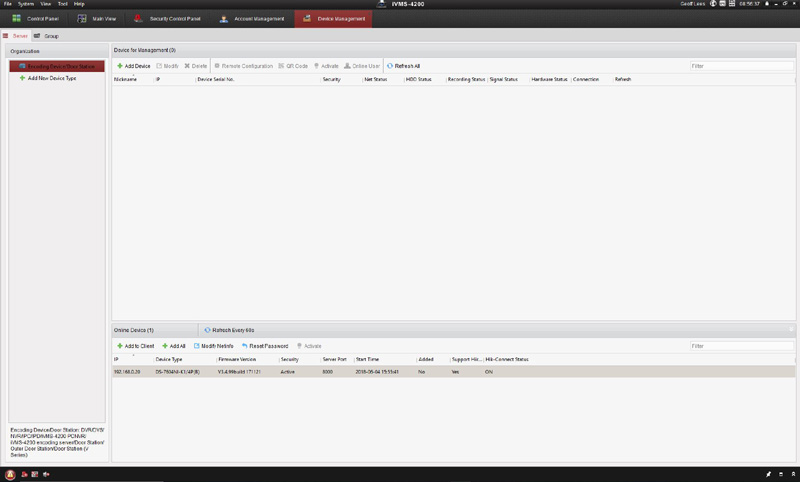The width and height of the screenshot is (800, 482).
Task: Select the 192.168.0.39 online device row
Action: (x=400, y=371)
